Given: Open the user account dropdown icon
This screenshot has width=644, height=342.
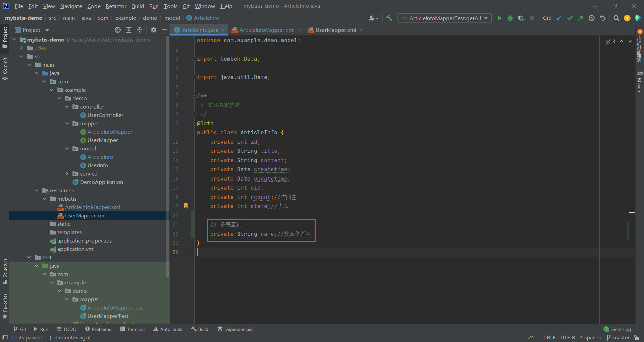Looking at the screenshot, I should [374, 18].
